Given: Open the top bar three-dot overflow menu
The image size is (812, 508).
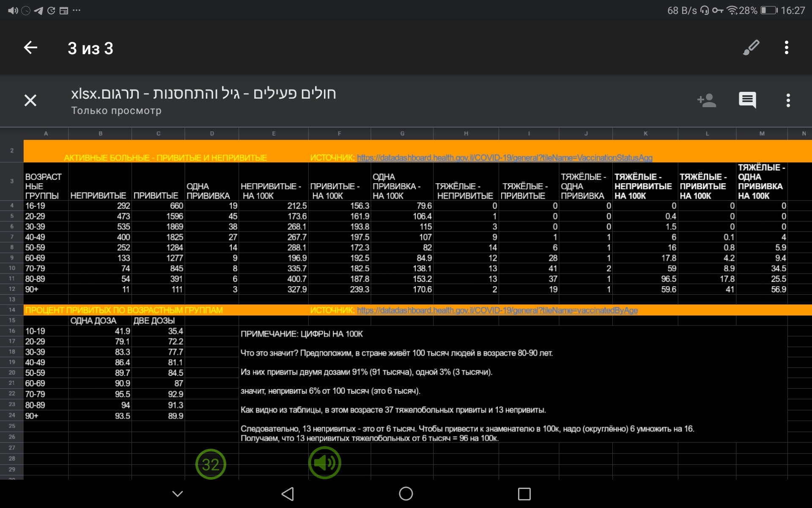Looking at the screenshot, I should [x=786, y=47].
